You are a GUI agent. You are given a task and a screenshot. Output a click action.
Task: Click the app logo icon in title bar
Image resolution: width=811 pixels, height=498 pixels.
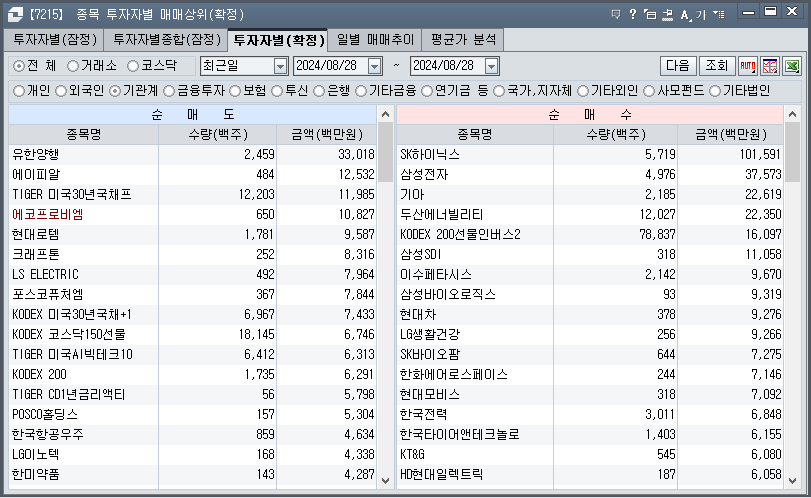[x=15, y=14]
